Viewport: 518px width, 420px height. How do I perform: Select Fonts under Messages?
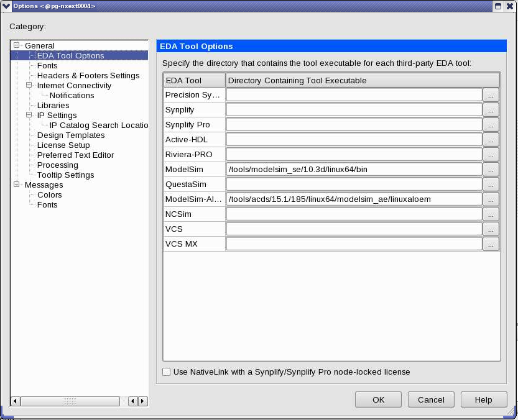tap(47, 204)
